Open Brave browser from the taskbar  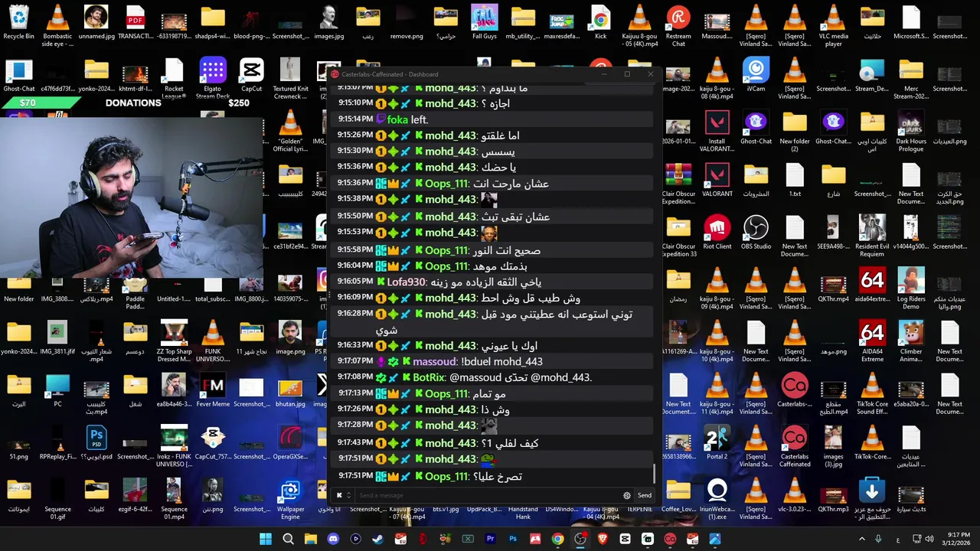(603, 540)
